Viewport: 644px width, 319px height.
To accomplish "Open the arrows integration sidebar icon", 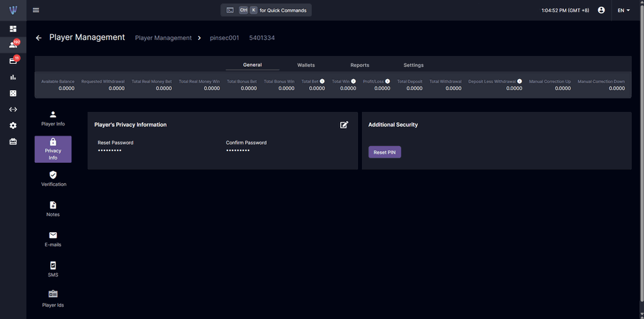I will pyautogui.click(x=13, y=109).
